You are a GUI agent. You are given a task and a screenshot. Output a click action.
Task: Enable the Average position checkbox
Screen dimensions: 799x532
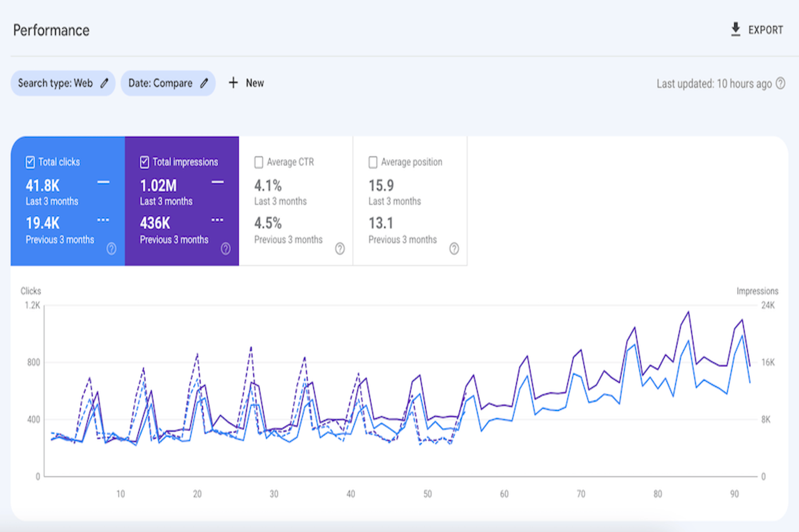pyautogui.click(x=373, y=162)
